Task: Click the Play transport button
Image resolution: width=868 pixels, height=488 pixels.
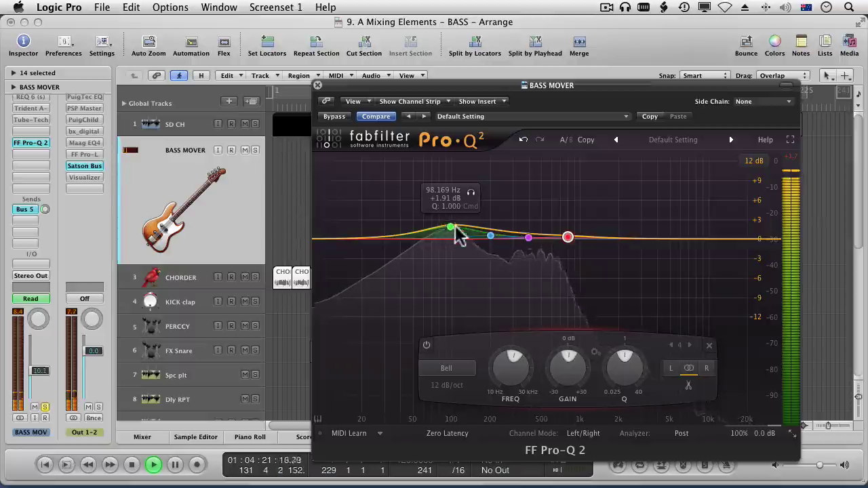Action: click(153, 464)
